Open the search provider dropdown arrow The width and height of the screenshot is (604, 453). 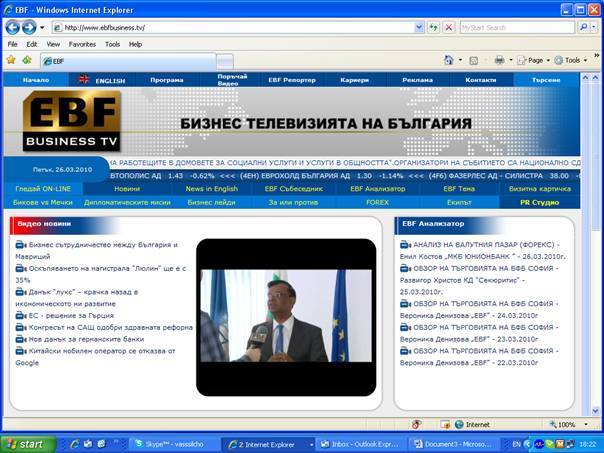594,27
